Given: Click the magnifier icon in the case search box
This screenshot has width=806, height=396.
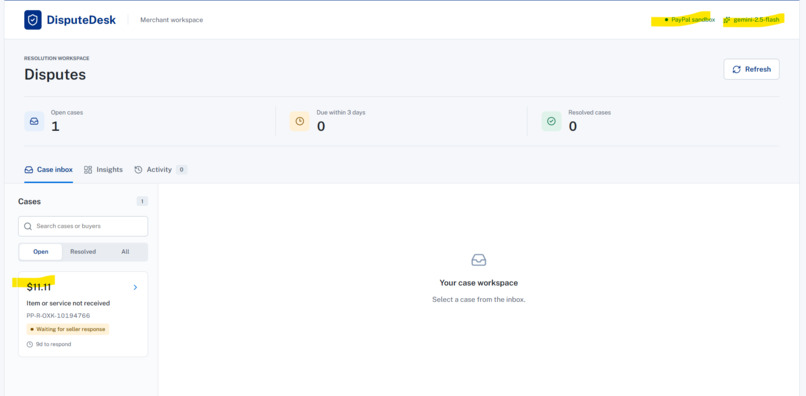Looking at the screenshot, I should pyautogui.click(x=28, y=226).
